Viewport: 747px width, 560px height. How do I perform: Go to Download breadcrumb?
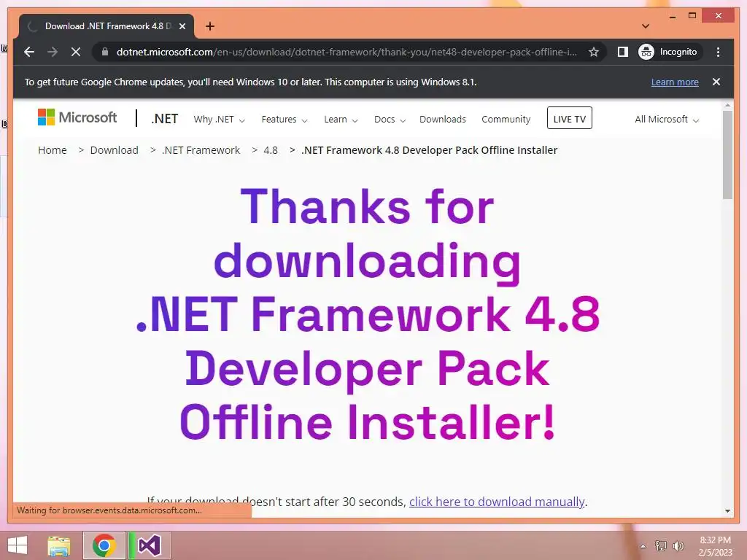tap(115, 150)
